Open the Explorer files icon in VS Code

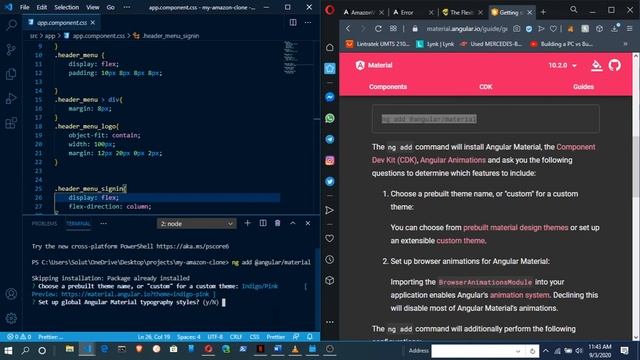(11, 74)
